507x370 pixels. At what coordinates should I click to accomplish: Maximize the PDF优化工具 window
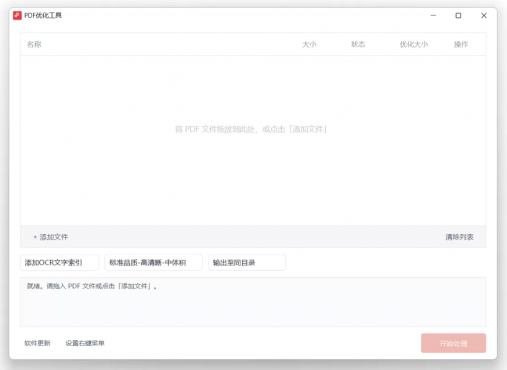click(458, 15)
